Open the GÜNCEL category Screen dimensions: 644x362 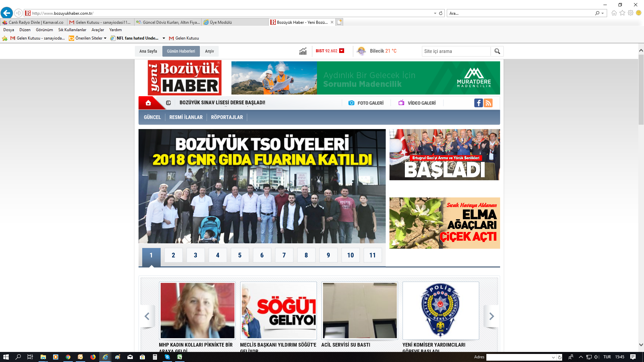coord(152,117)
